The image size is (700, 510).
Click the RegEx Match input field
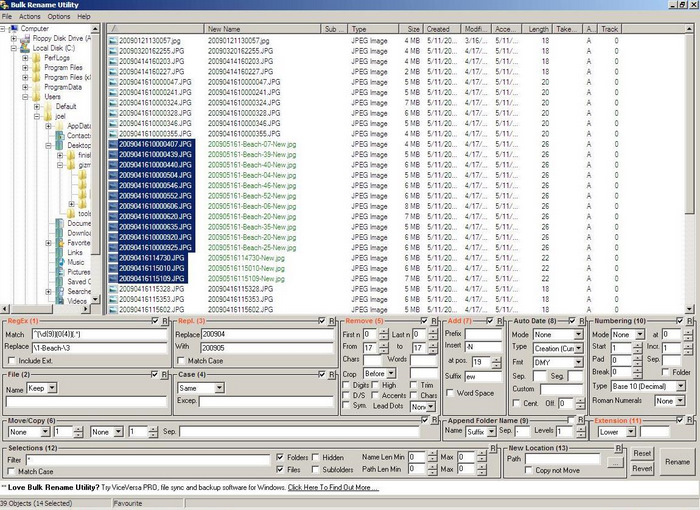coord(99,334)
